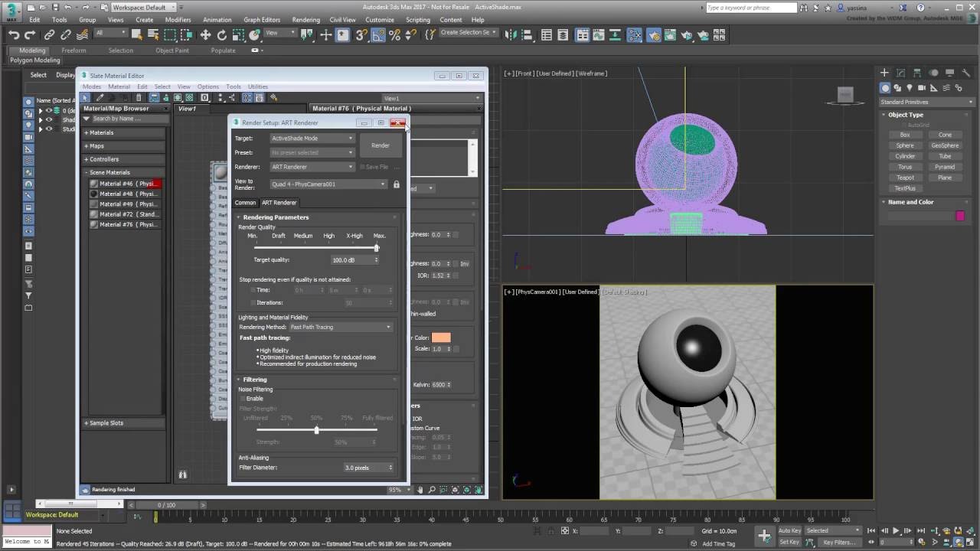This screenshot has height=551, width=980.
Task: Toggle the Set Key mode button
Action: point(790,542)
